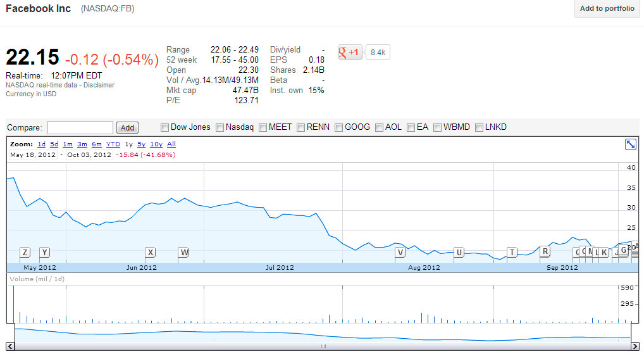644x354 pixels.
Task: Set chart zoom to 6m
Action: 97,144
